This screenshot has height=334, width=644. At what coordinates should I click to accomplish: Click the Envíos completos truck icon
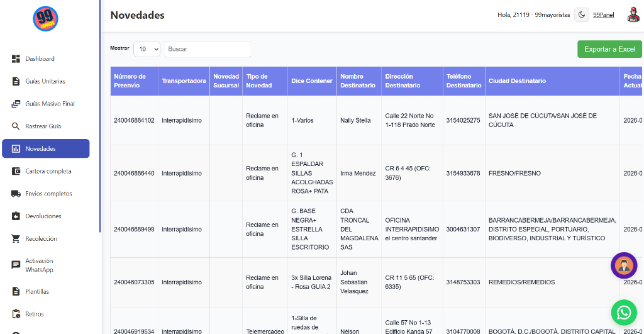pos(16,194)
